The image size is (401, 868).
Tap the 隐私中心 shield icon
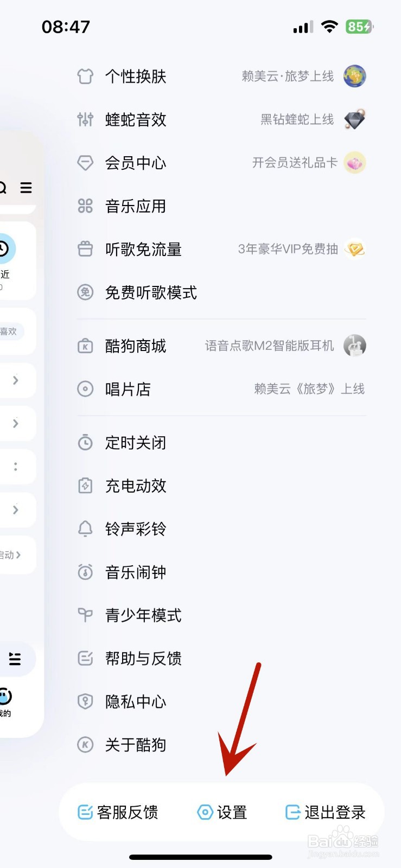(85, 701)
